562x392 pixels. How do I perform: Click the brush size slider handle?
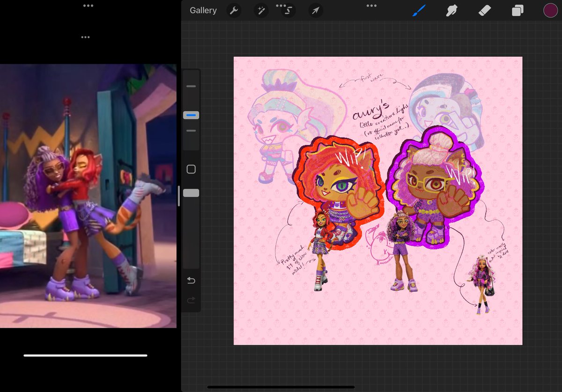coord(191,115)
